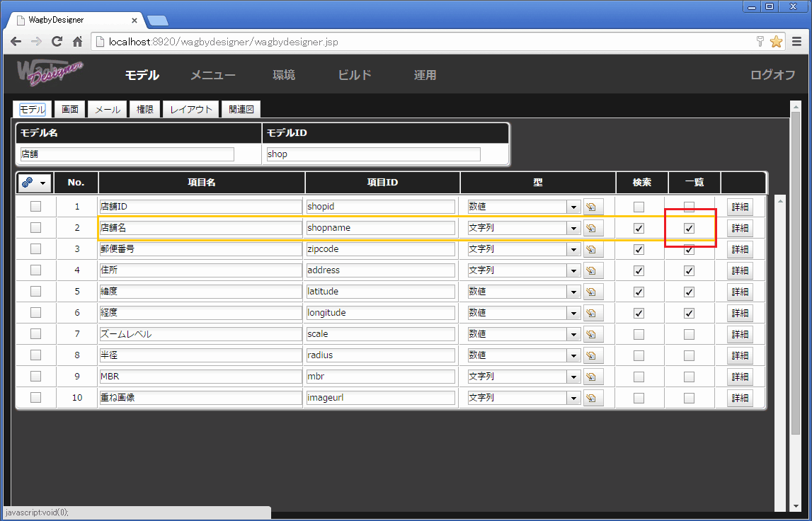This screenshot has width=812, height=521.
Task: Click the scroll-down arrow of the page scrollbar
Action: pos(796,506)
